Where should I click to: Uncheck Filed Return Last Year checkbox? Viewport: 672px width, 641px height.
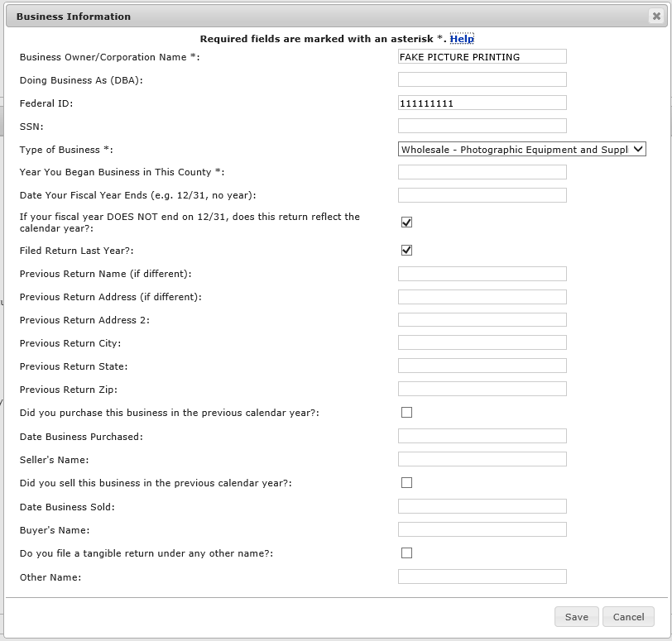(406, 251)
